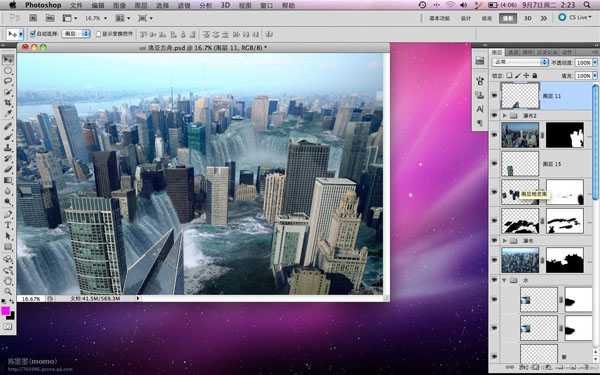
Task: Select the Path Selection tool
Action: (x=8, y=236)
